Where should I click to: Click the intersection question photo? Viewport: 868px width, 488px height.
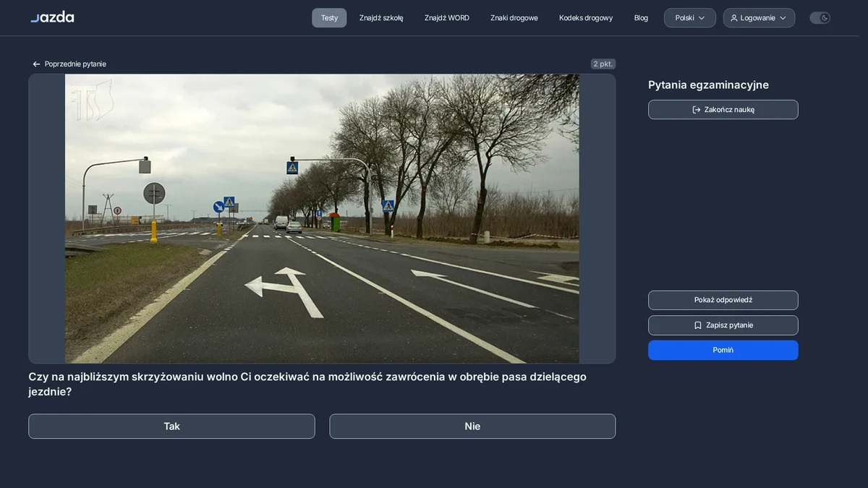[x=322, y=218]
